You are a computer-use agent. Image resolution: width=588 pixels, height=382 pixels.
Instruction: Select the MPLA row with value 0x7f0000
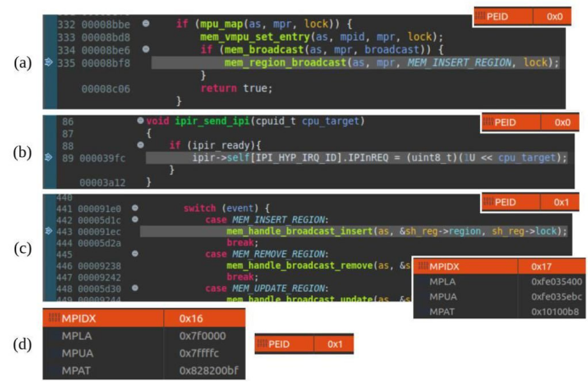tap(144, 335)
